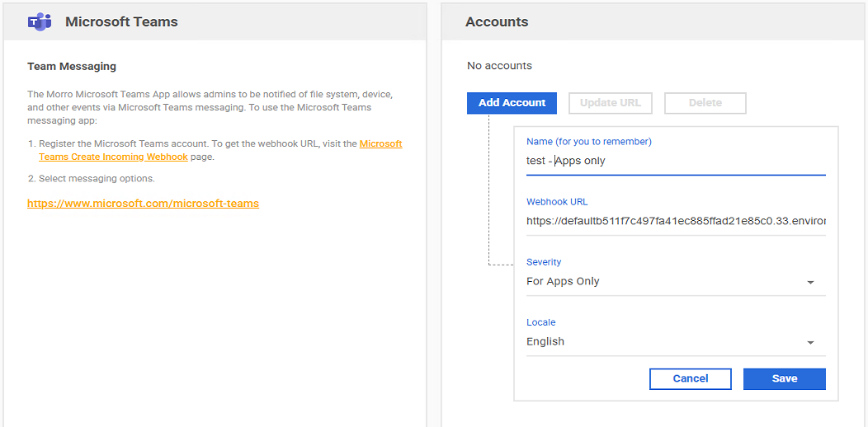Click the Update URL button
868x427 pixels.
click(x=611, y=103)
